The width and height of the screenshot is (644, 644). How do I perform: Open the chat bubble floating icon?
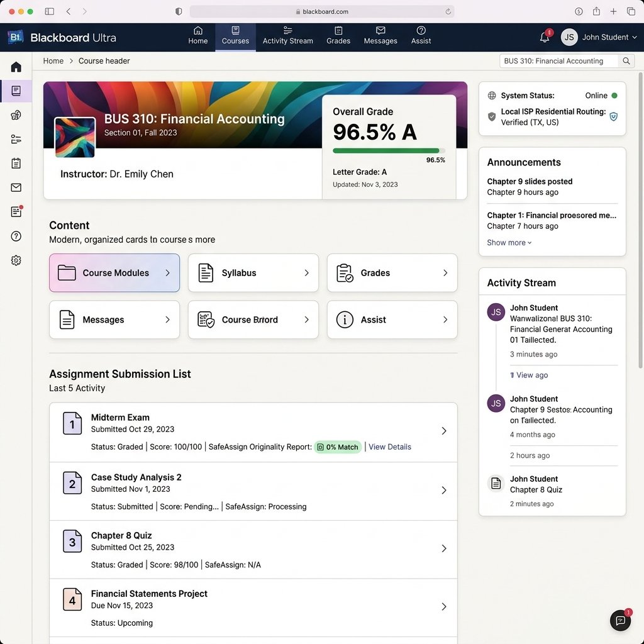(620, 620)
